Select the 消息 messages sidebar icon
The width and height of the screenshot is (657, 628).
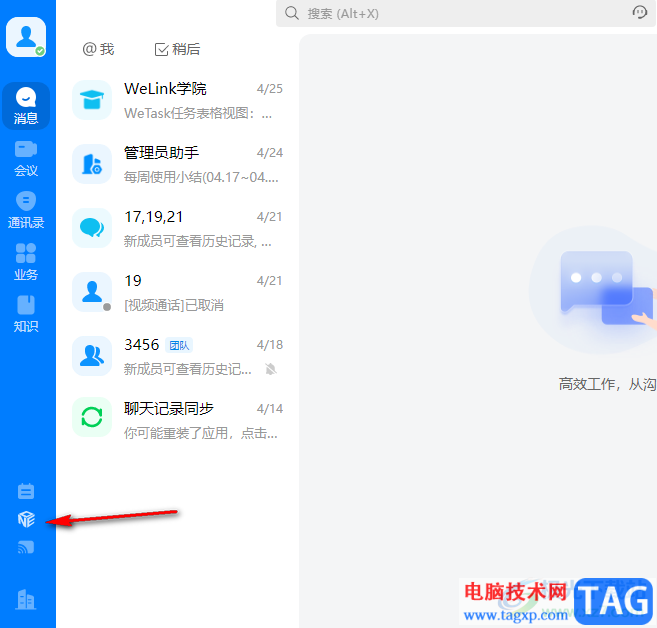pos(26,106)
